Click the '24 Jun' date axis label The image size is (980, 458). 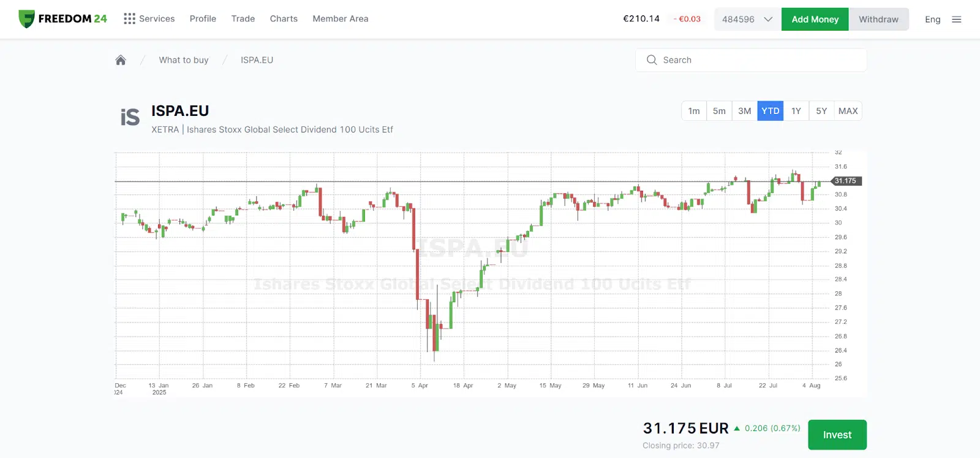pos(680,386)
